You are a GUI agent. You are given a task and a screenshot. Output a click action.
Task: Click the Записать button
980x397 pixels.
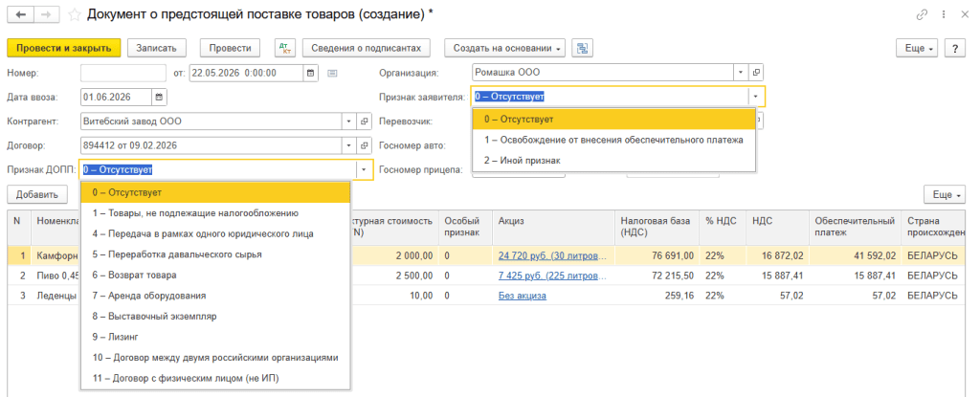[157, 48]
